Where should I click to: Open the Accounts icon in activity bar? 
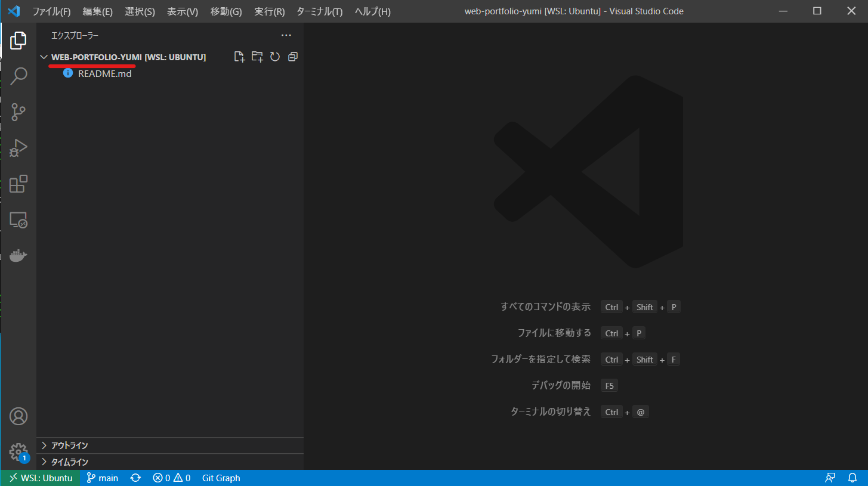pos(18,416)
